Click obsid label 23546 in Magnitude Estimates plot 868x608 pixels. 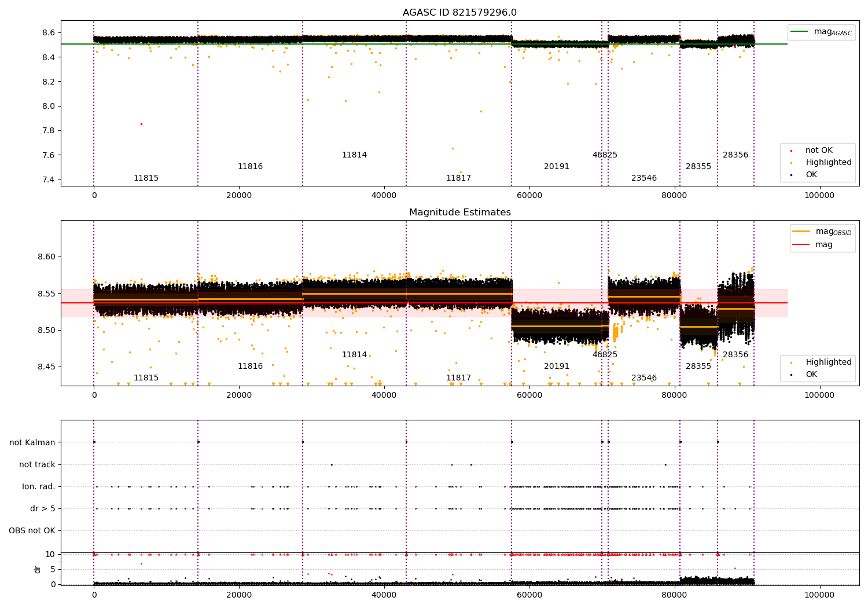pos(644,378)
